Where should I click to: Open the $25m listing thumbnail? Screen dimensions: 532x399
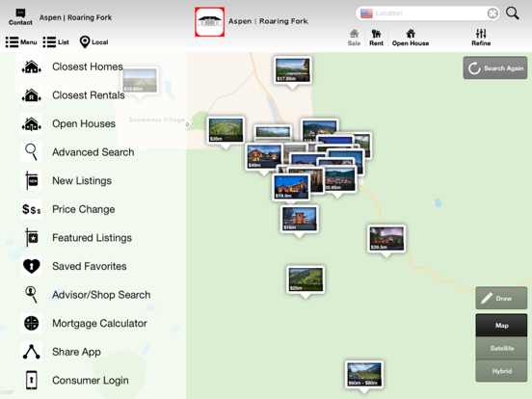[306, 279]
